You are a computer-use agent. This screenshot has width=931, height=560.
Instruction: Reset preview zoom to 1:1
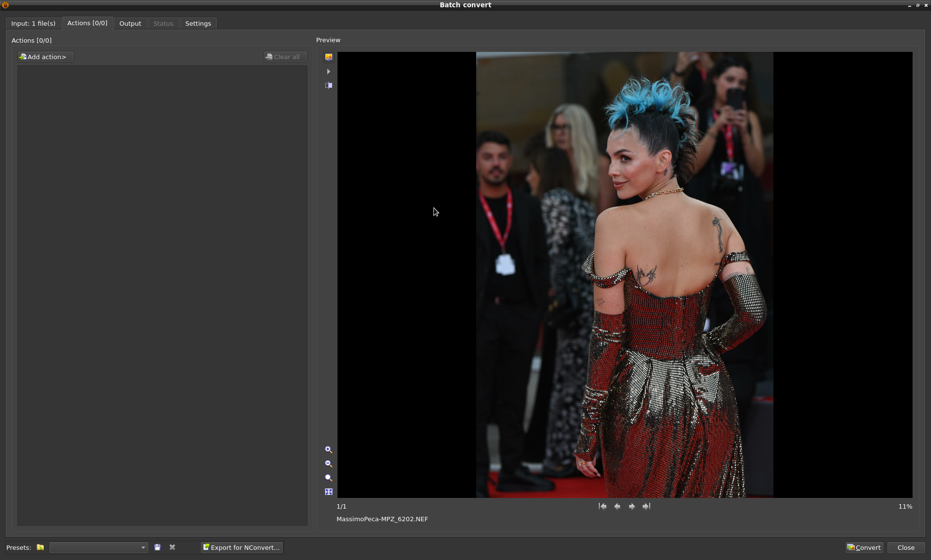pyautogui.click(x=329, y=478)
